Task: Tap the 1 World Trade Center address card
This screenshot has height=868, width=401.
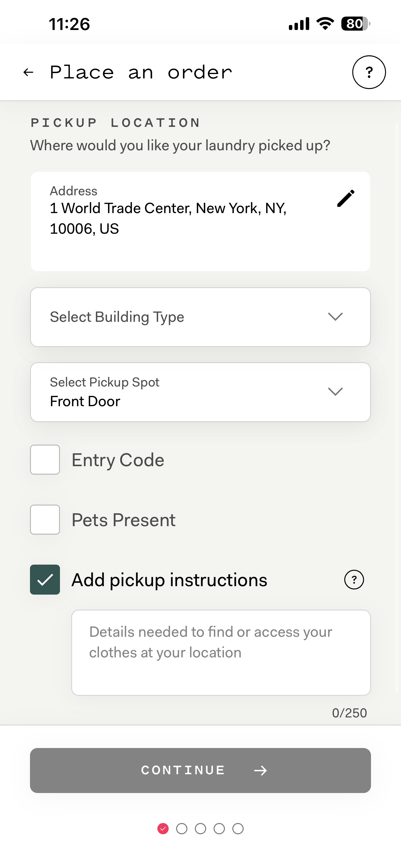Action: coord(200,222)
